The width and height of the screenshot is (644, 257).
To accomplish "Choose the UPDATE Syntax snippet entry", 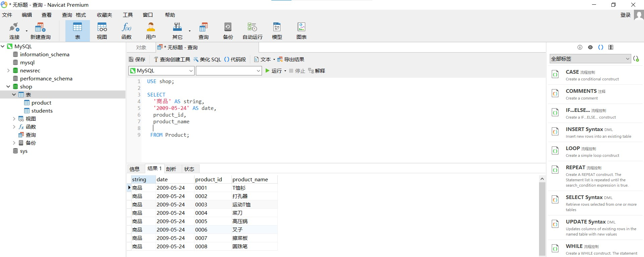I will click(595, 228).
